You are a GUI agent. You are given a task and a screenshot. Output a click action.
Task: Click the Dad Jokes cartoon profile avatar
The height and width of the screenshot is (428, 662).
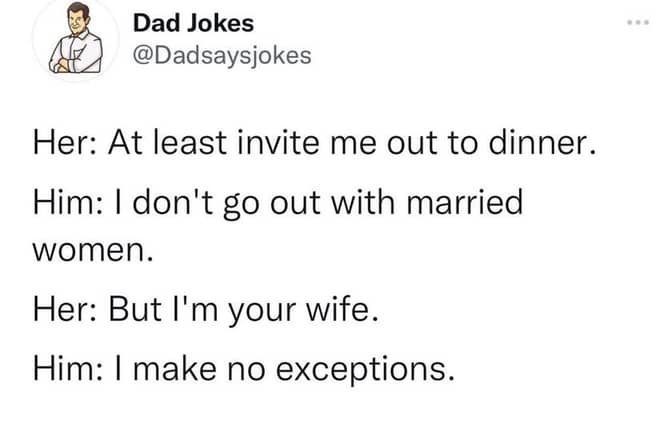(x=76, y=39)
